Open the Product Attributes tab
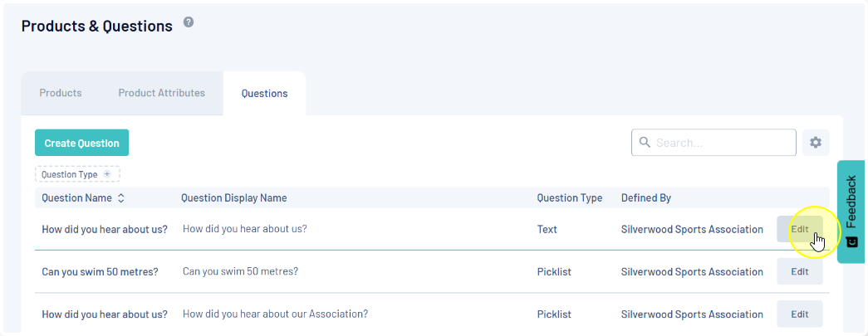The width and height of the screenshot is (868, 336). tap(161, 93)
